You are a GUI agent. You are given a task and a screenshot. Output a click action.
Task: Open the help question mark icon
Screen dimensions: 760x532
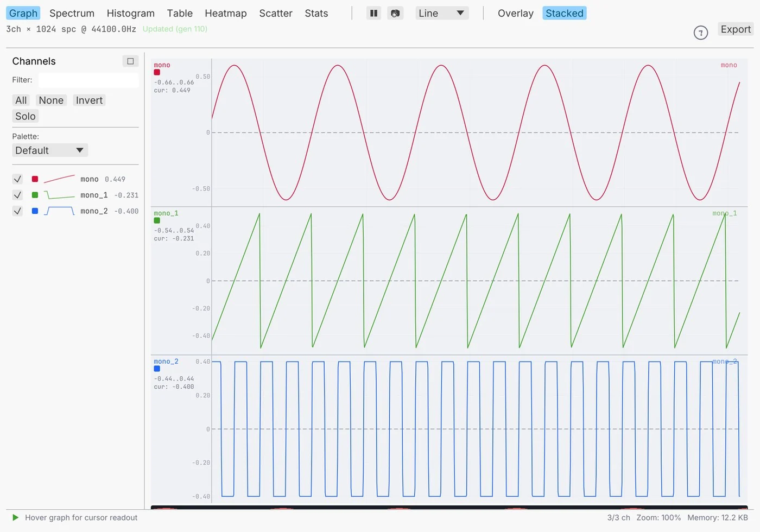click(701, 33)
